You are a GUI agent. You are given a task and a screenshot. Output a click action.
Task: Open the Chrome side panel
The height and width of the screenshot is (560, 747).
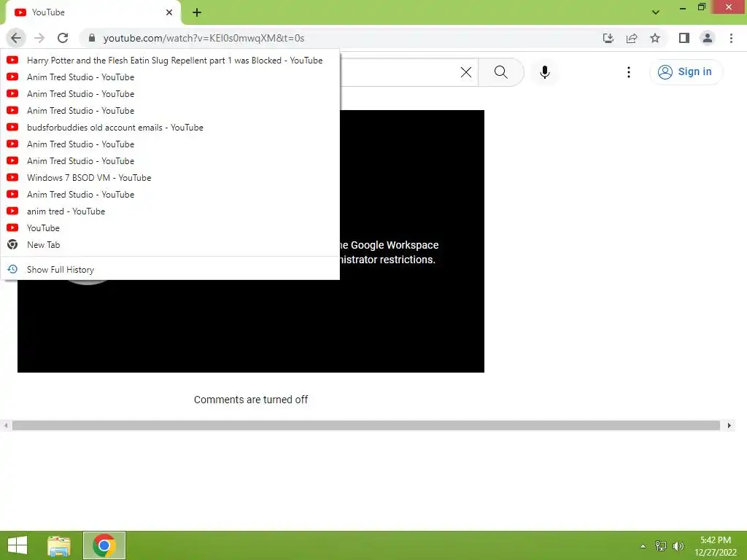684,38
